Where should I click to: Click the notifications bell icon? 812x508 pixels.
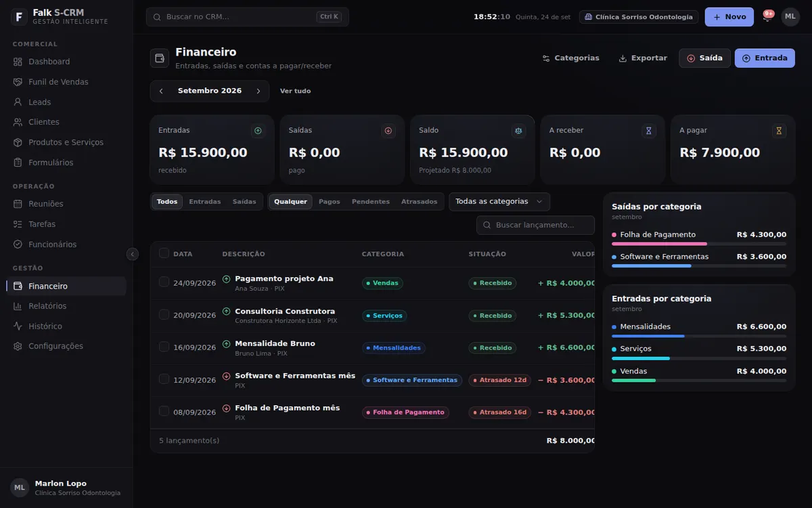pyautogui.click(x=767, y=18)
